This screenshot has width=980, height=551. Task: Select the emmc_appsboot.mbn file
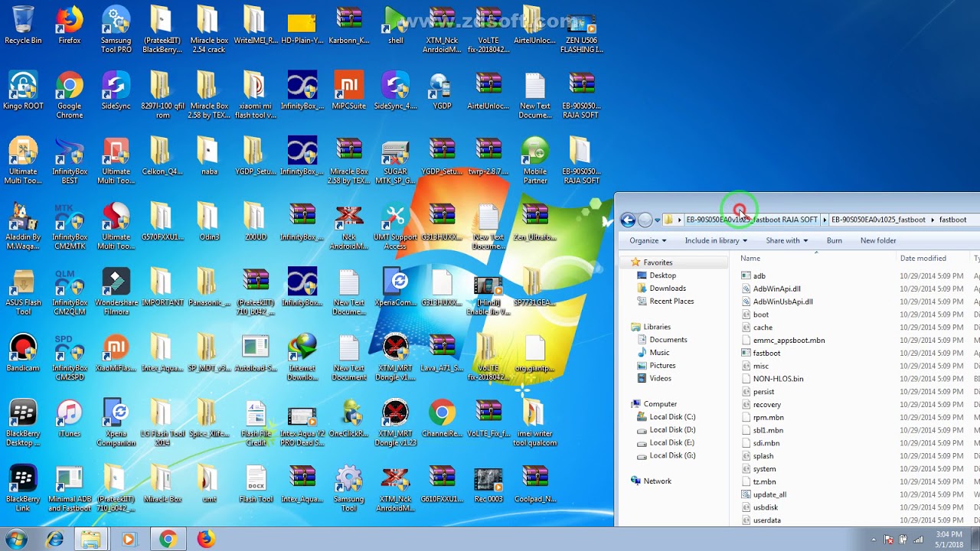(789, 340)
